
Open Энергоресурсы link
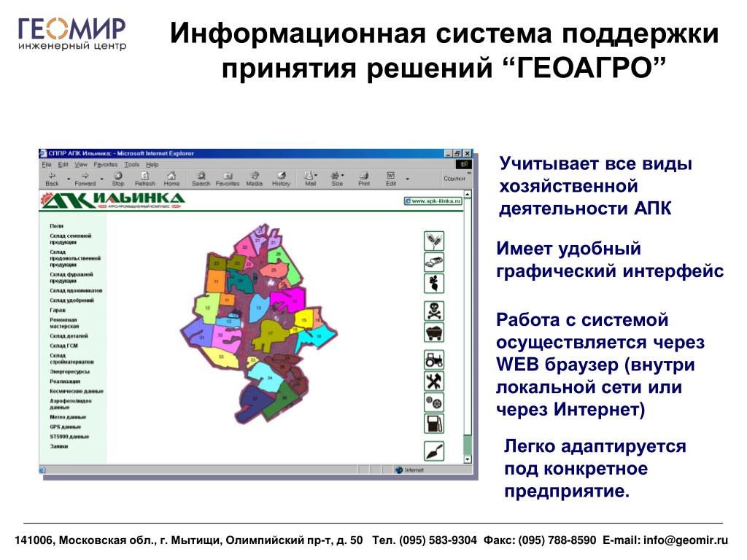[69, 371]
